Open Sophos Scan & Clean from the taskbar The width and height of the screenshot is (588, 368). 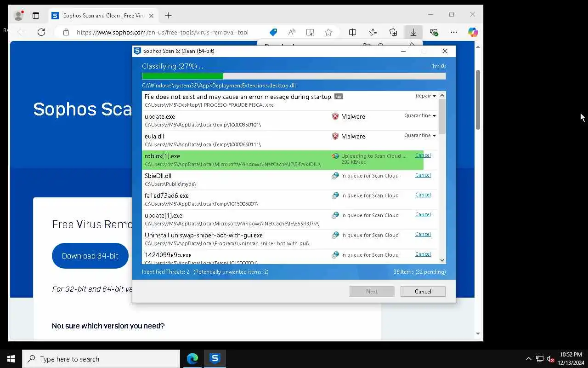215,359
